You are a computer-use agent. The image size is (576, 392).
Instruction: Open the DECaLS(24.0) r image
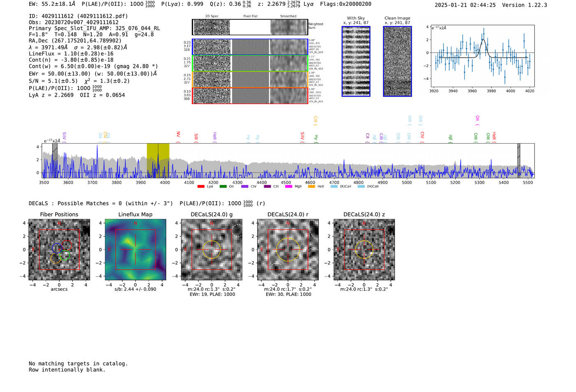click(288, 250)
